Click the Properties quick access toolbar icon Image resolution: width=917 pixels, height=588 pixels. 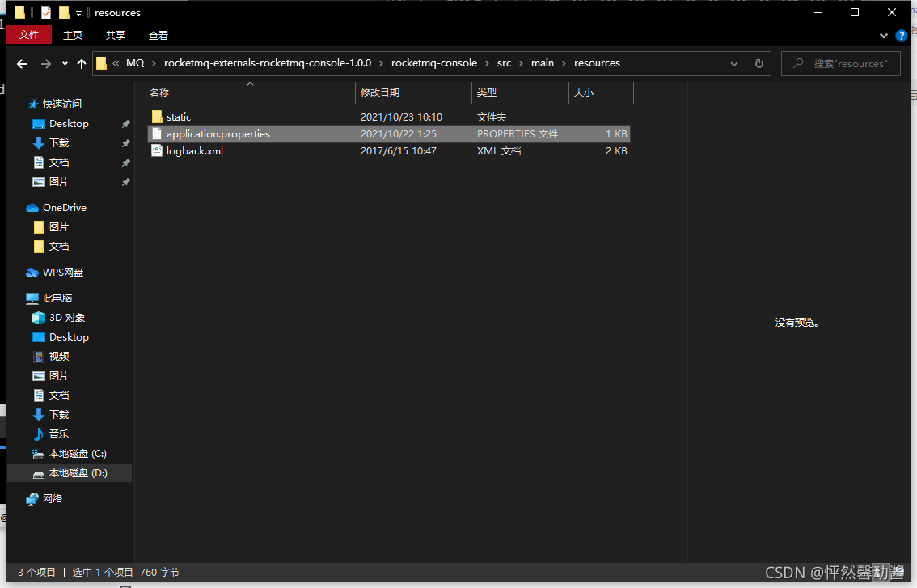45,12
